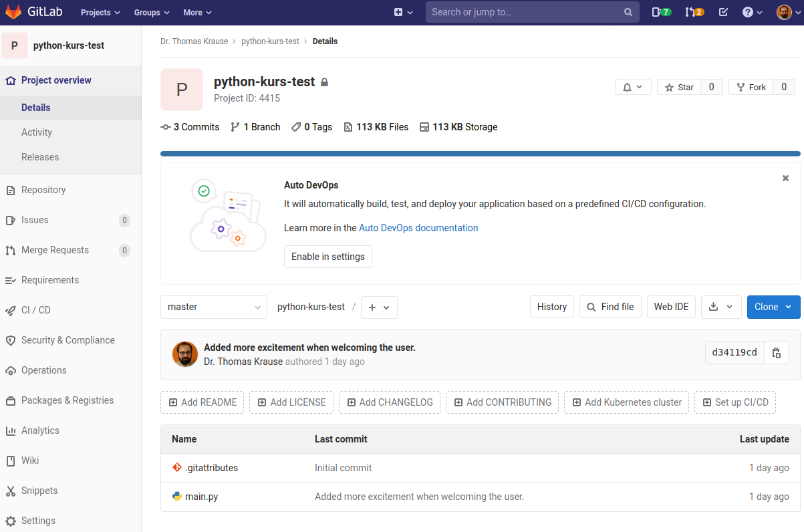Open the Wiki section
Image resolution: width=804 pixels, height=532 pixels.
coord(70,460)
